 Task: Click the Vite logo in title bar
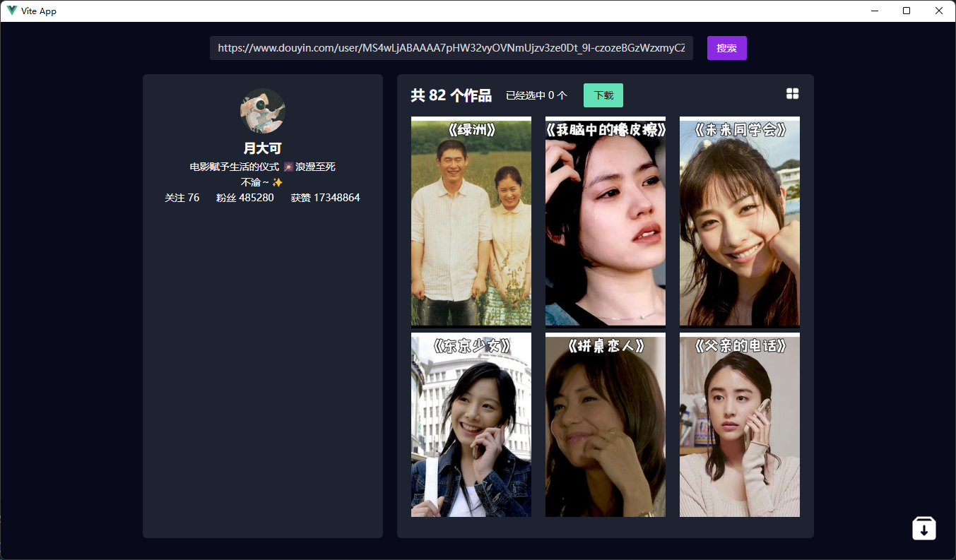(12, 11)
